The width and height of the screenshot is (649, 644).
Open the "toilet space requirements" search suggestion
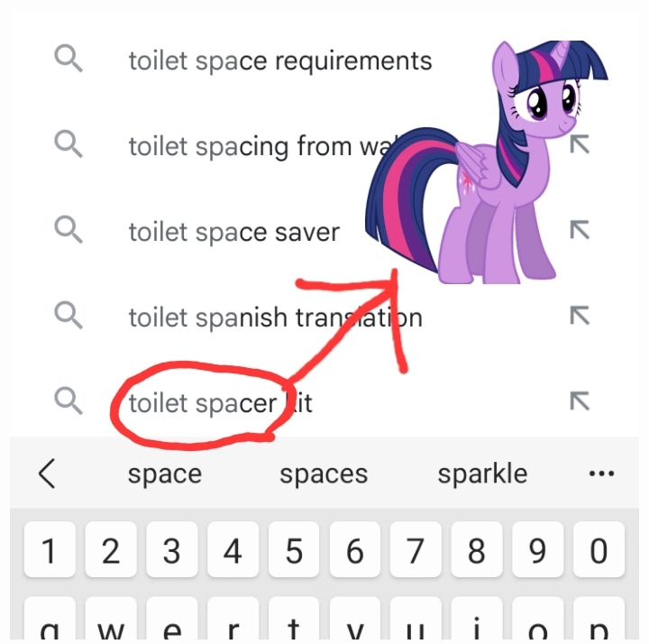280,60
